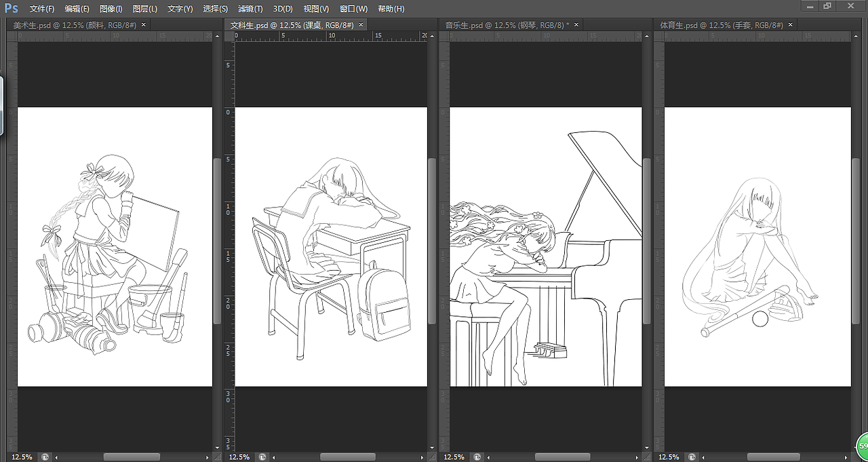
Task: Minimize the Photoshop window
Action: pos(810,5)
